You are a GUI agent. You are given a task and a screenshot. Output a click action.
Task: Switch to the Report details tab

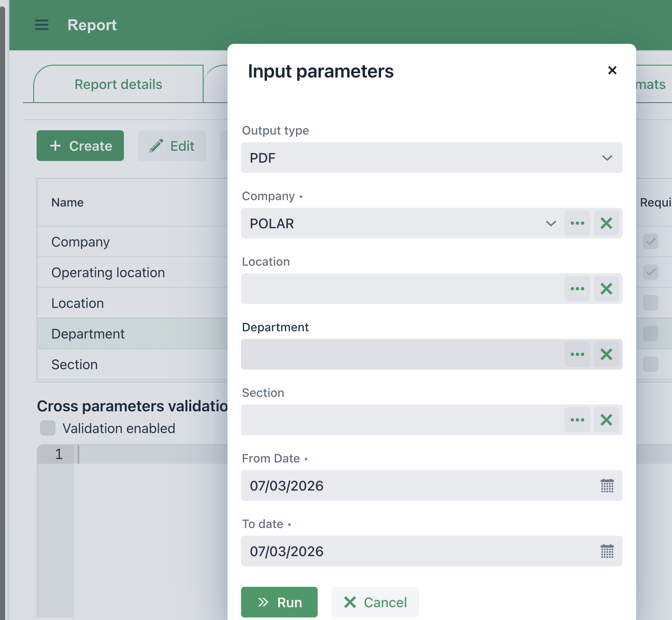click(118, 84)
